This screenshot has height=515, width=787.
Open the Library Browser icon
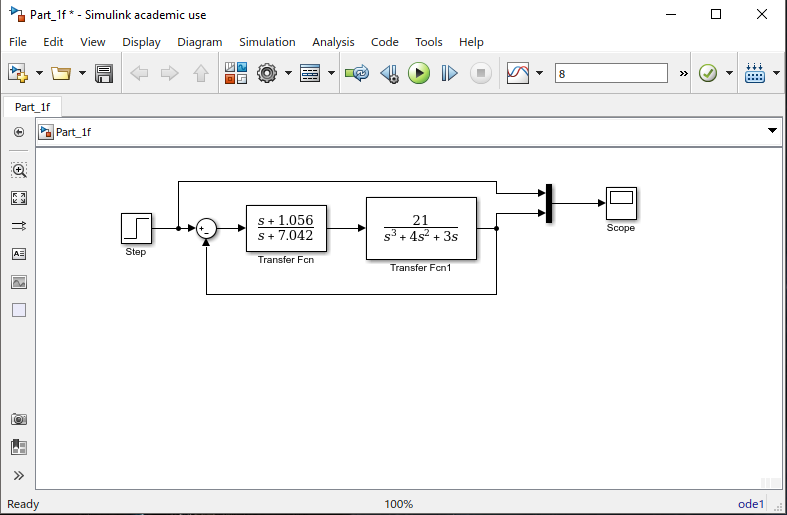(x=236, y=73)
